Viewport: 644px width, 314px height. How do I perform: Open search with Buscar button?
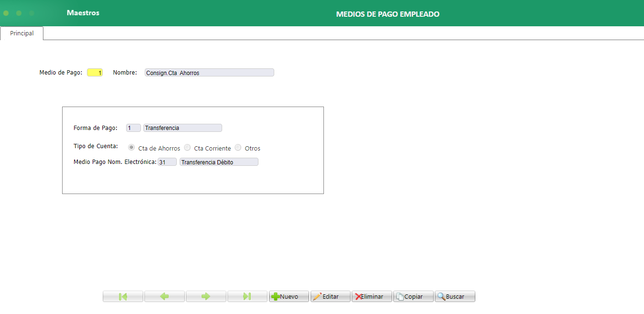pyautogui.click(x=455, y=296)
